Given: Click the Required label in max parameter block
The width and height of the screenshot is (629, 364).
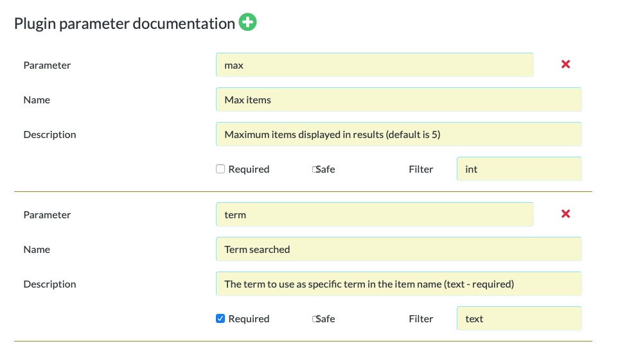Looking at the screenshot, I should click(x=249, y=169).
